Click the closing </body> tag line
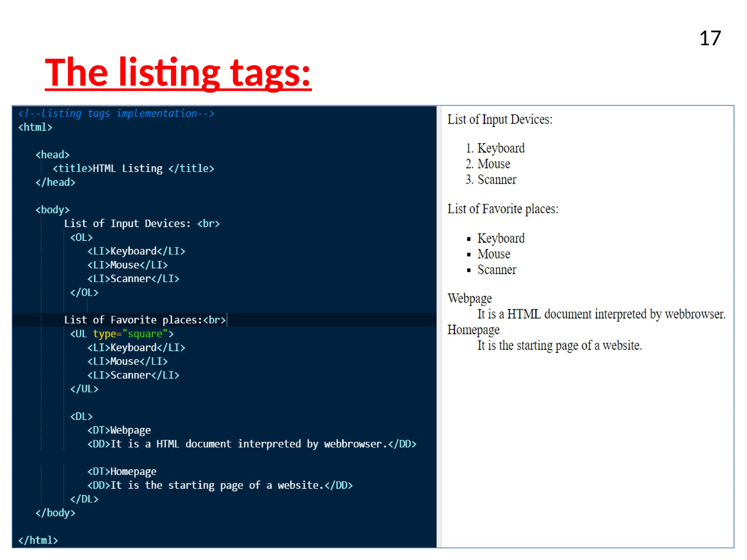Image resolution: width=747 pixels, height=560 pixels. pyautogui.click(x=55, y=513)
